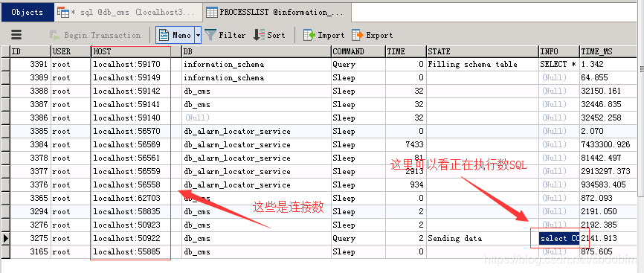Select host cell localhost:50922

tap(136, 238)
